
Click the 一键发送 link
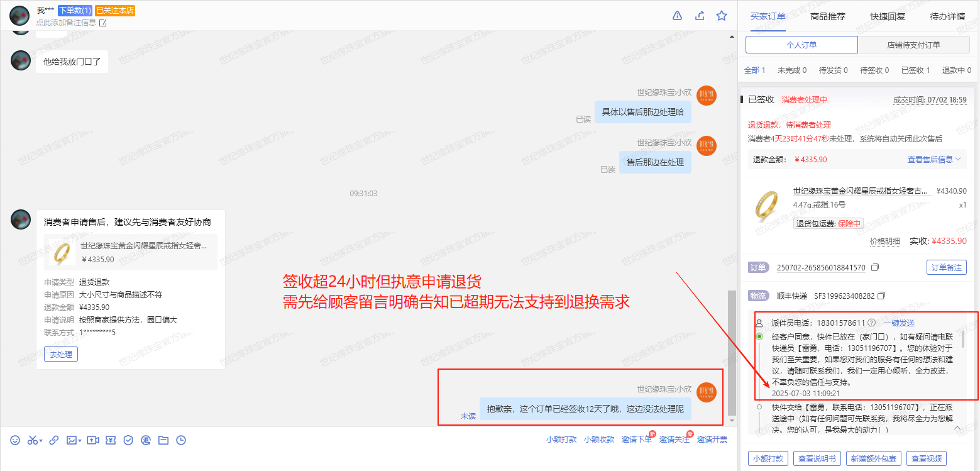point(899,323)
